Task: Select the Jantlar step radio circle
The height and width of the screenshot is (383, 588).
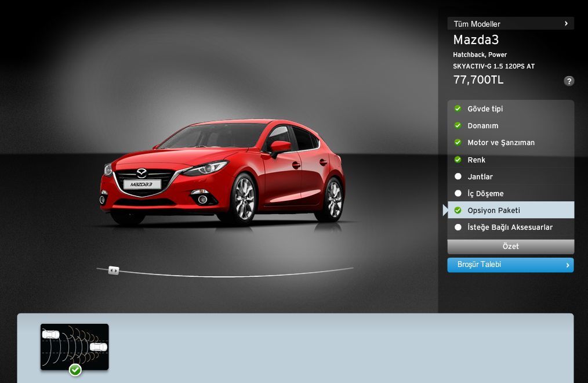Action: (x=458, y=176)
